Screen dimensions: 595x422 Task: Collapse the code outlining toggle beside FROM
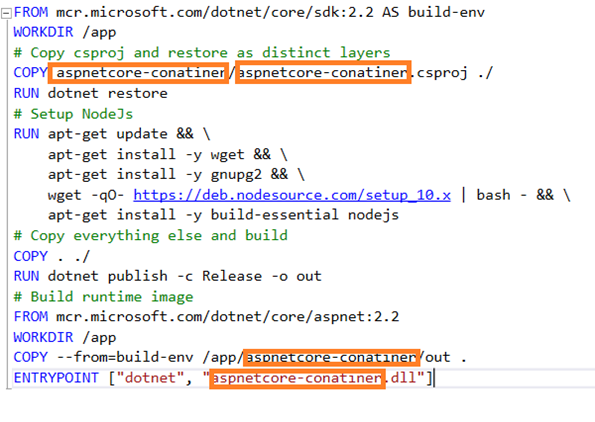click(6, 14)
